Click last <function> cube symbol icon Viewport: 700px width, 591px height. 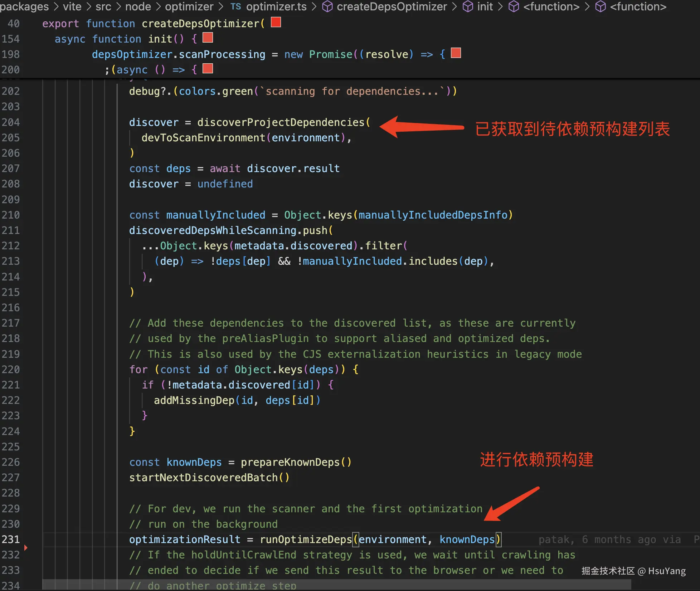(601, 6)
